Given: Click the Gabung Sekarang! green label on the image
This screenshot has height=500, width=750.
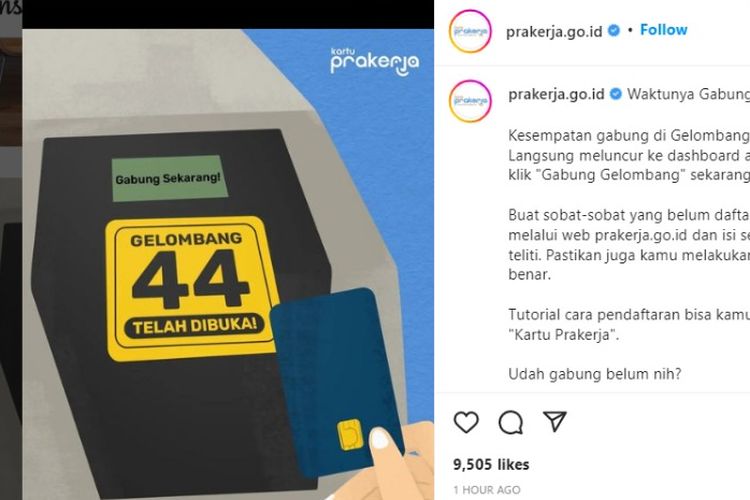Looking at the screenshot, I should [x=169, y=178].
